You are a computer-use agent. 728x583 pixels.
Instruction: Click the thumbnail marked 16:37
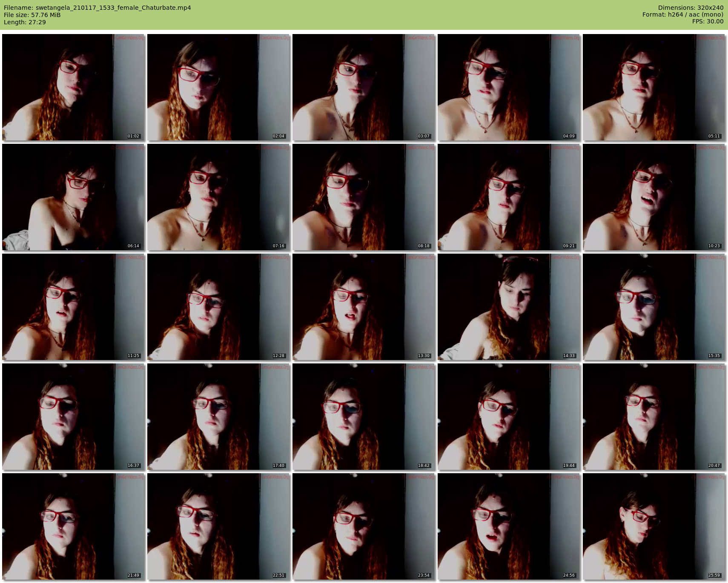coord(73,417)
